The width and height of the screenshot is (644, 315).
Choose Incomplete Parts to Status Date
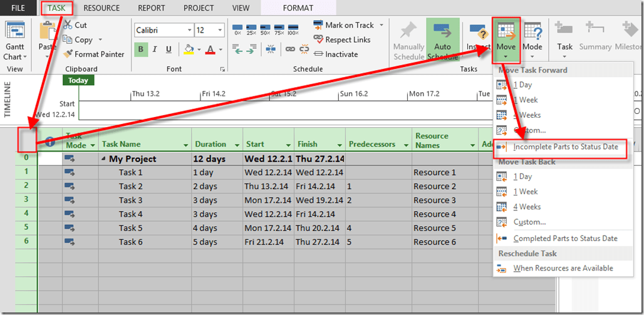(x=565, y=147)
